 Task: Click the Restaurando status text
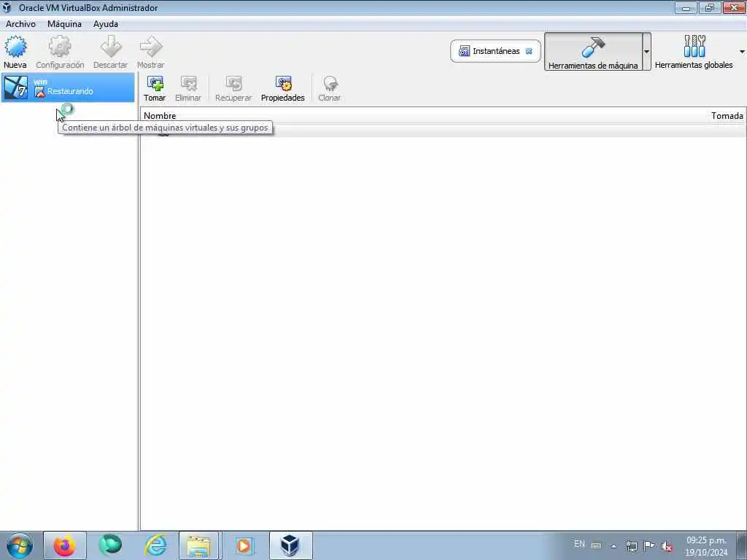click(x=70, y=91)
